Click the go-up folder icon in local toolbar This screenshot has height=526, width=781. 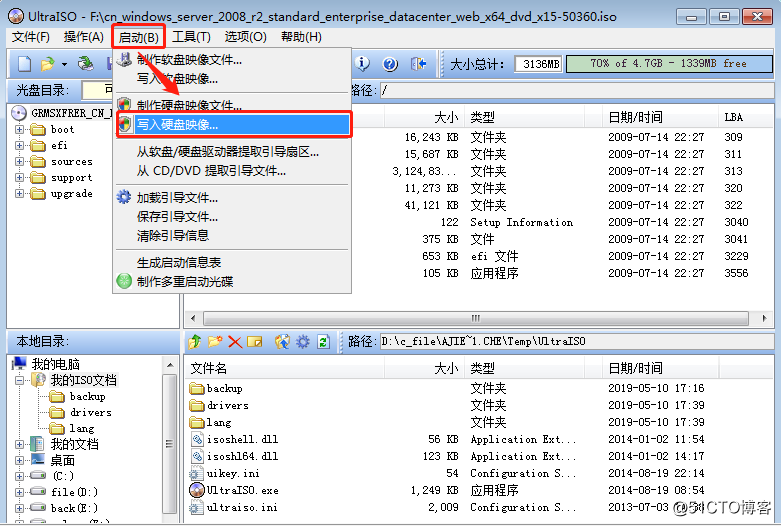pyautogui.click(x=195, y=342)
